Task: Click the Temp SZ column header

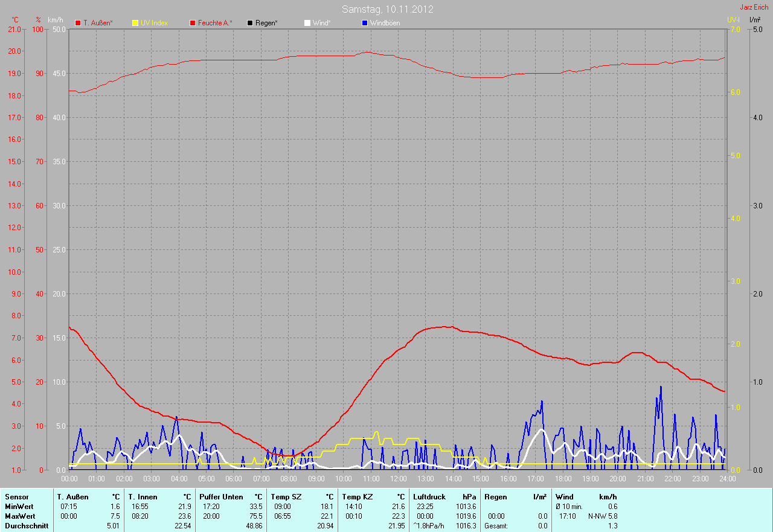Action: point(286,497)
